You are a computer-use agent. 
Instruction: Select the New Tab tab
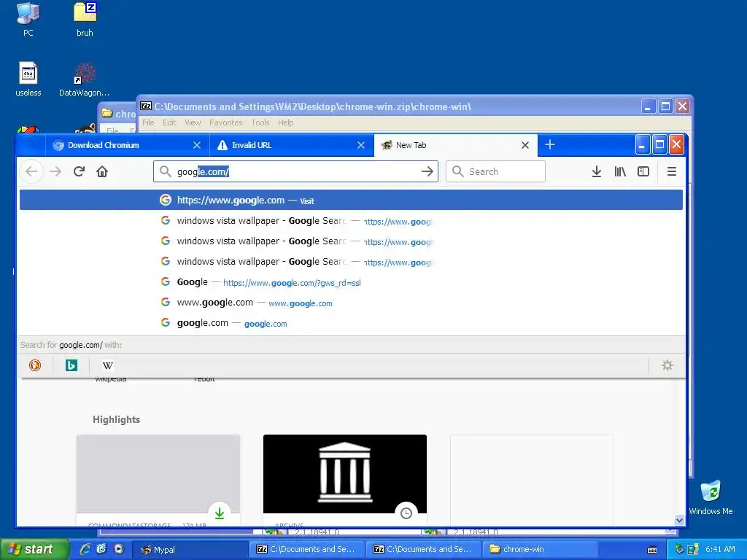pyautogui.click(x=457, y=145)
